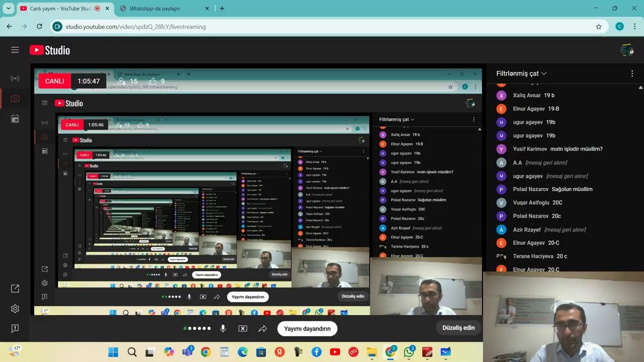Screen dimensions: 644x362
Task: Open Task View on the taskbar
Action: click(x=150, y=352)
